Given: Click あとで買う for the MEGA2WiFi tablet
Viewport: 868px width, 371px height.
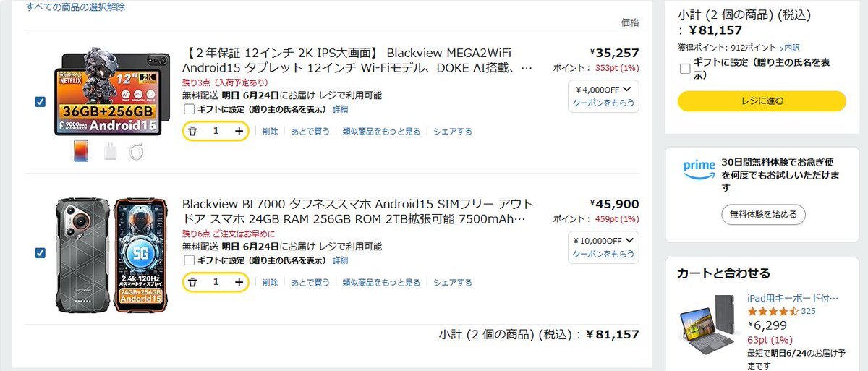Looking at the screenshot, I should pyautogui.click(x=310, y=132).
